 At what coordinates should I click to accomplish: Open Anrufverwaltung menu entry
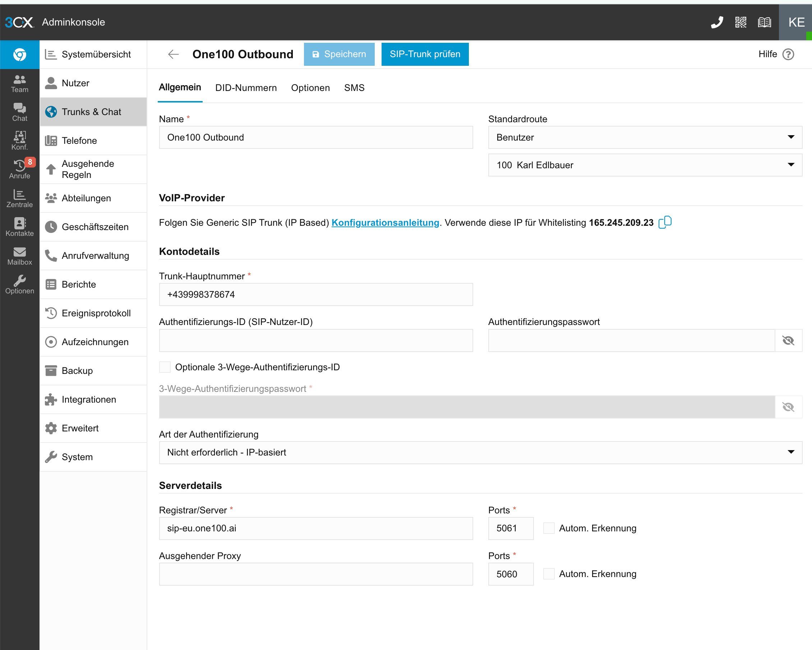click(93, 256)
